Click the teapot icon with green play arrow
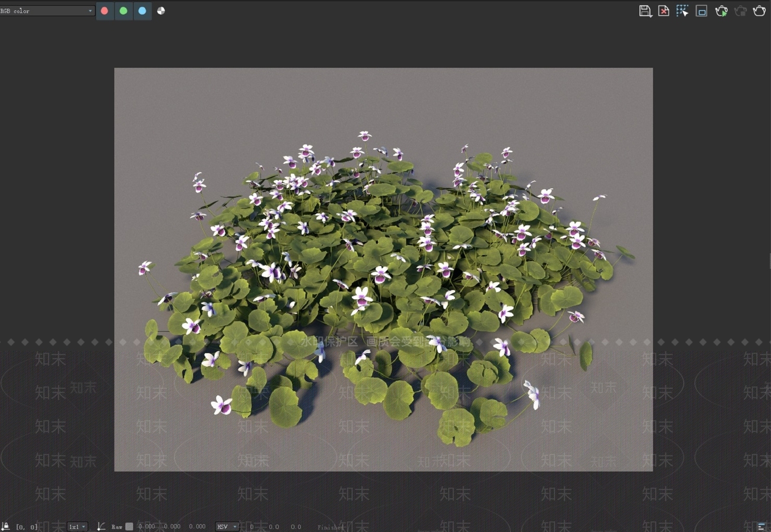The height and width of the screenshot is (532, 771). pyautogui.click(x=721, y=11)
